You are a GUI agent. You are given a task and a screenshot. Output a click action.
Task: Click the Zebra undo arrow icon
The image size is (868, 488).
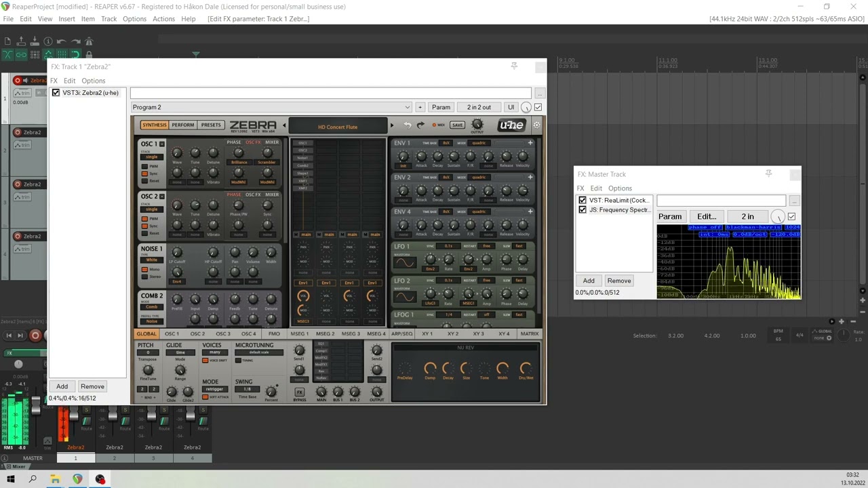[408, 125]
